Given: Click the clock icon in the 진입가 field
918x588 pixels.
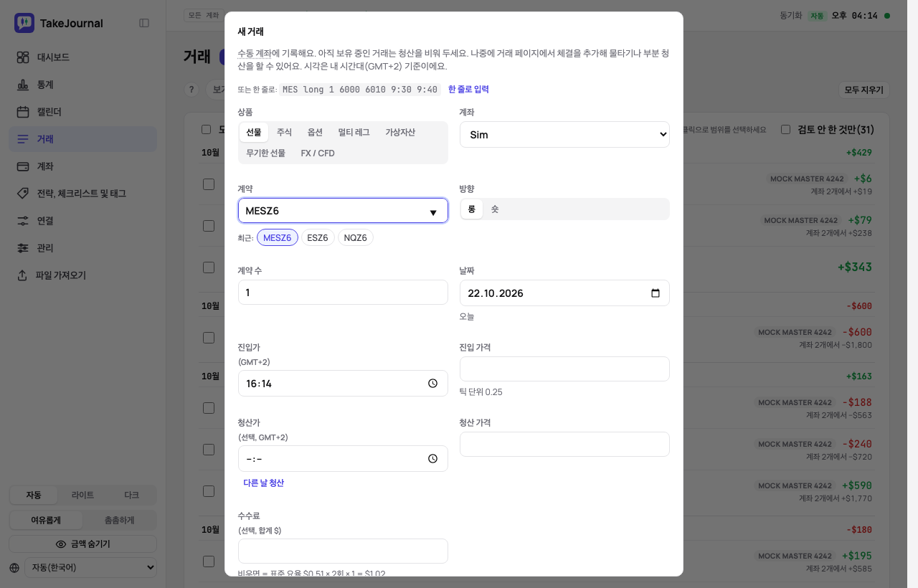Looking at the screenshot, I should pos(432,384).
